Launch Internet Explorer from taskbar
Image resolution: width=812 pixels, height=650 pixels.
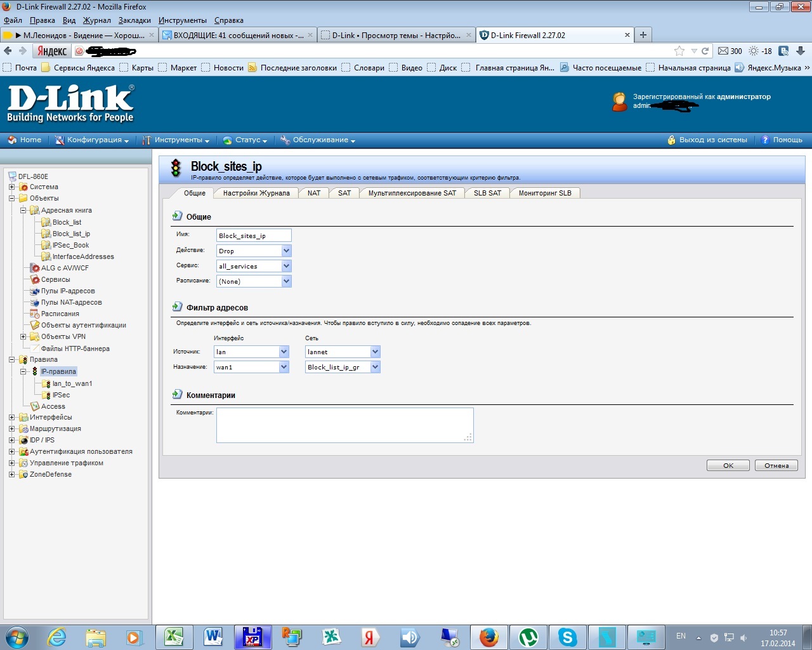(57, 637)
